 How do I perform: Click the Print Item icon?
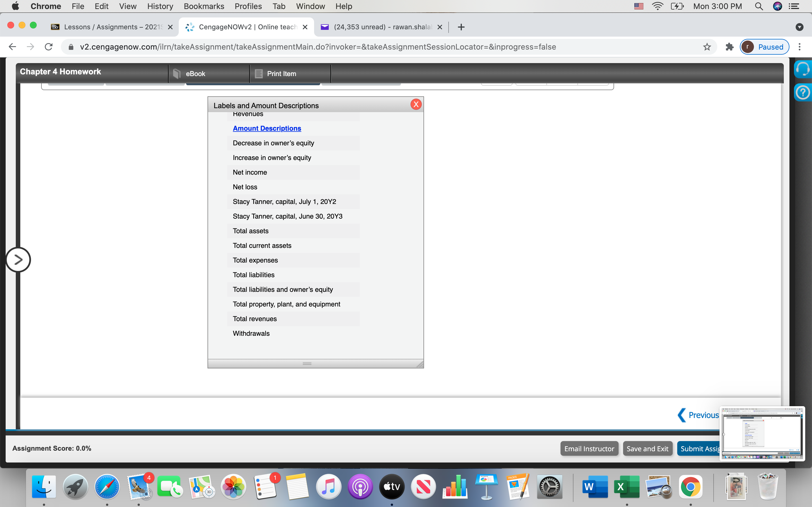[258, 74]
